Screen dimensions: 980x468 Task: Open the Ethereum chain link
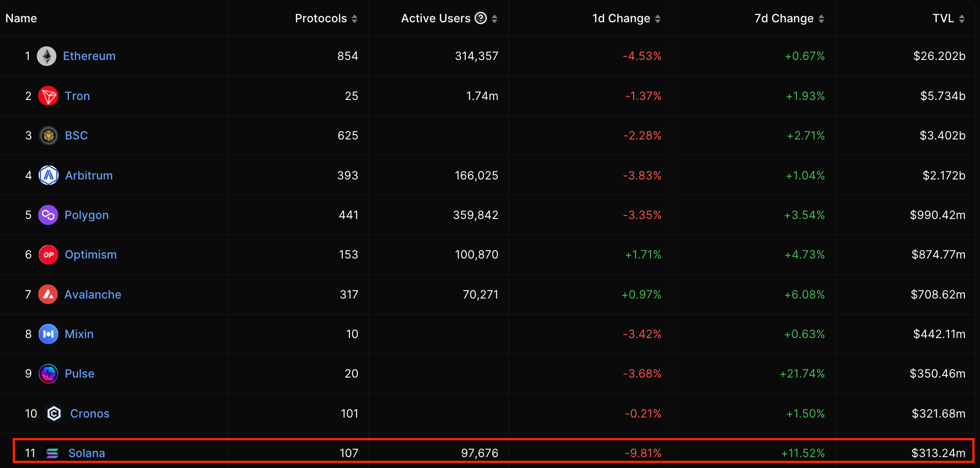(x=89, y=56)
